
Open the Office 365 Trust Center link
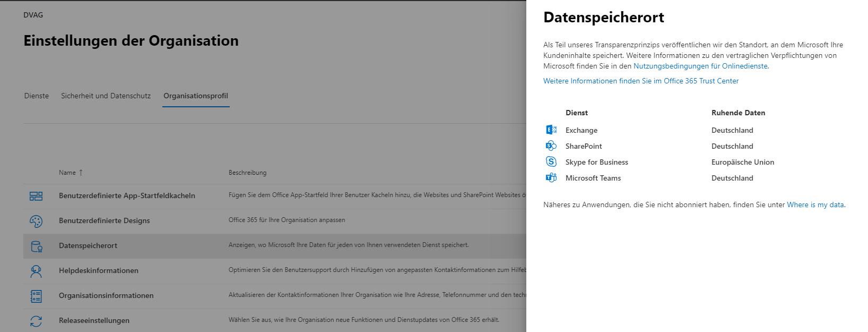tap(641, 81)
